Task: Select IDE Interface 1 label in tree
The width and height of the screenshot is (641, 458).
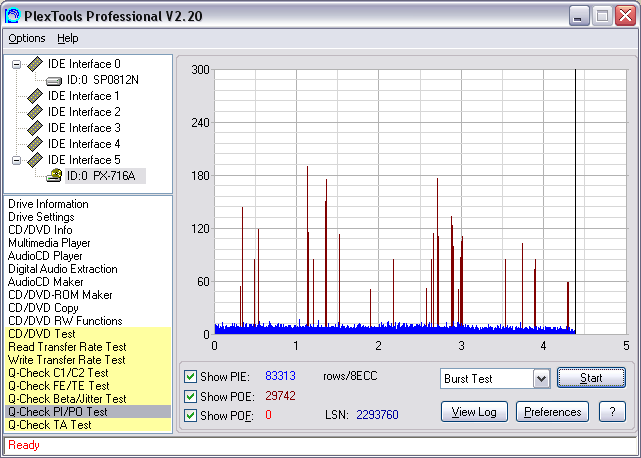Action: 84,96
